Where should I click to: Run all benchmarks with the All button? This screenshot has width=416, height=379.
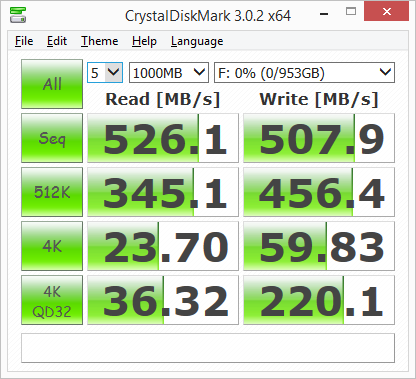(52, 84)
